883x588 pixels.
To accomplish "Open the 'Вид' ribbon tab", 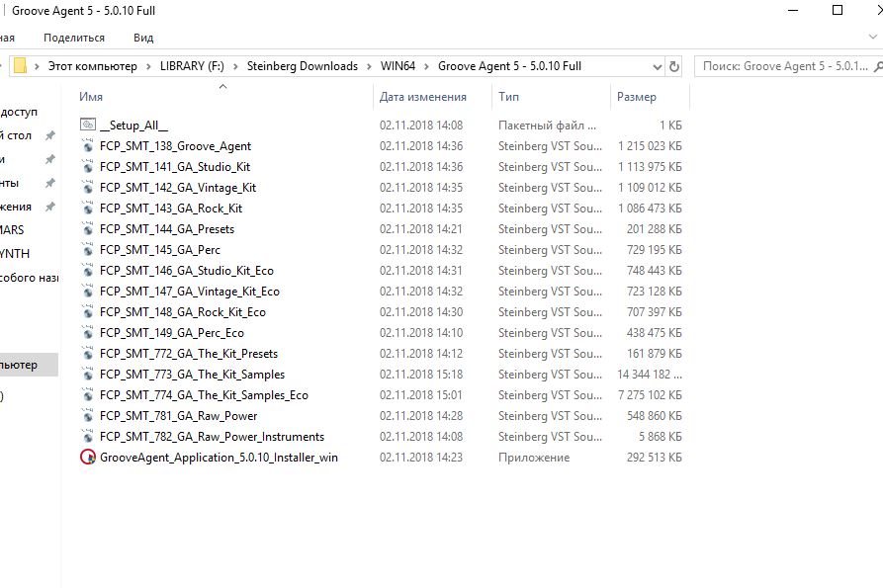I will [x=143, y=38].
